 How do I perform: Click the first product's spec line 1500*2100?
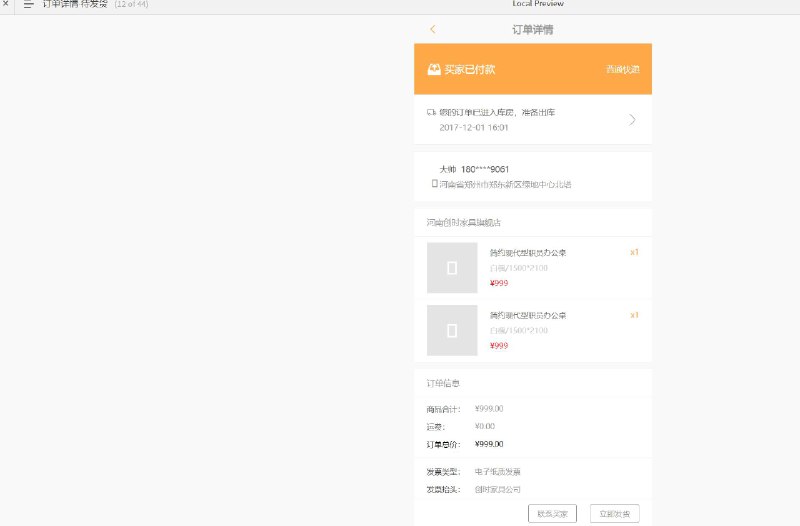[x=519, y=268]
